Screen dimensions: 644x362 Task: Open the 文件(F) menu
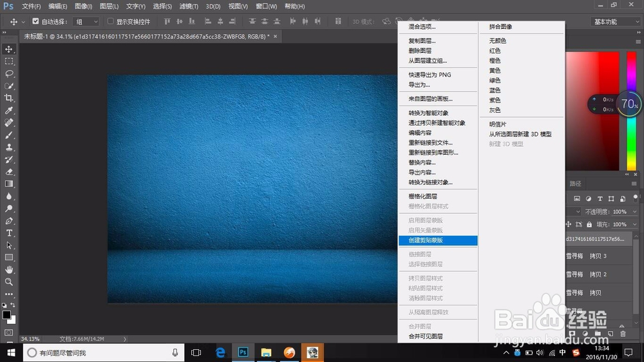31,6
